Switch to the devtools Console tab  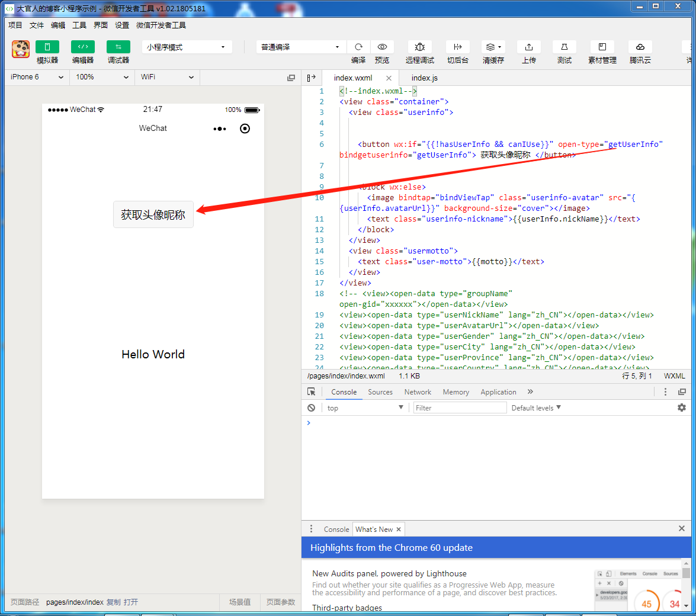[344, 392]
